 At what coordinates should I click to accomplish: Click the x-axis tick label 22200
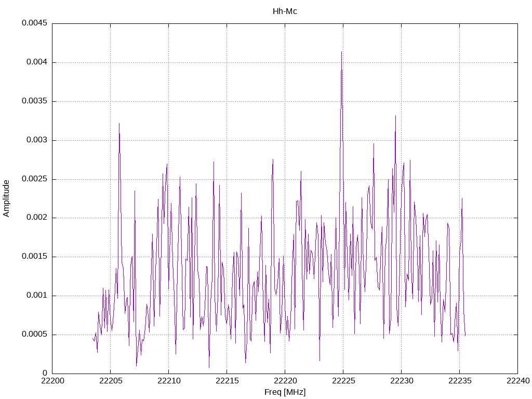tap(52, 381)
